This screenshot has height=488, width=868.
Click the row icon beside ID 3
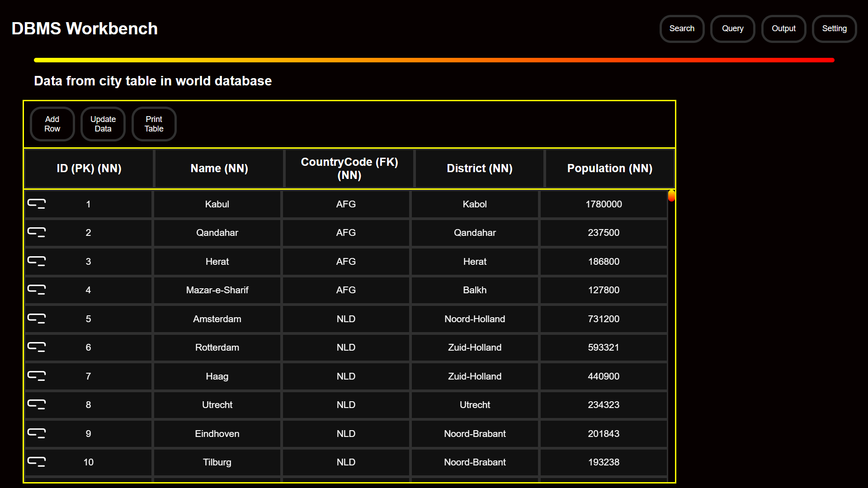(x=37, y=261)
